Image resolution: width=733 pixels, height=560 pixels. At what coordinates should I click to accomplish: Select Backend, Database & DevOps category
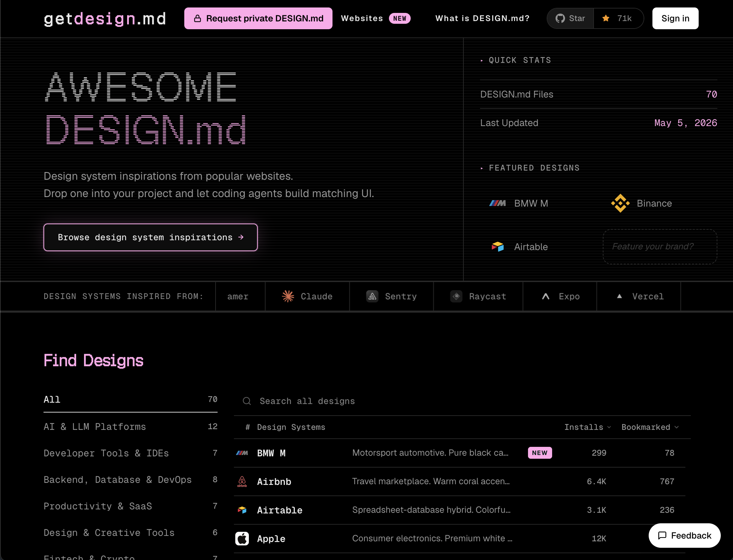131,480
